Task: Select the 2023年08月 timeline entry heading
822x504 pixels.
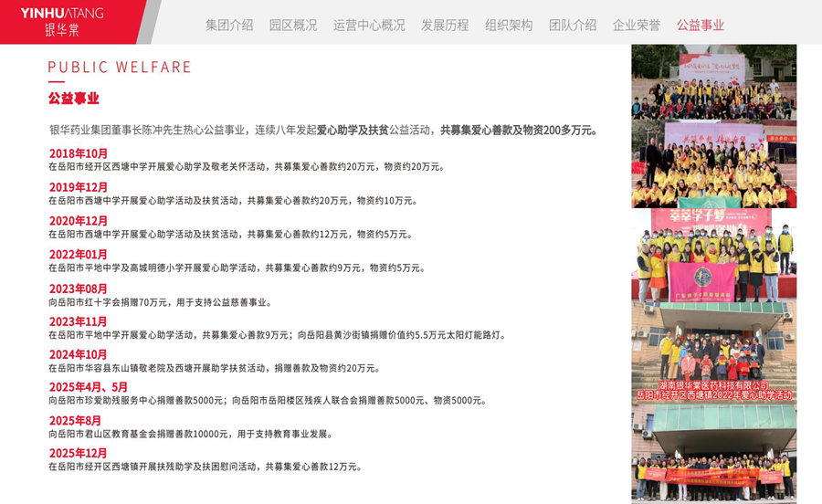Action: [x=79, y=289]
